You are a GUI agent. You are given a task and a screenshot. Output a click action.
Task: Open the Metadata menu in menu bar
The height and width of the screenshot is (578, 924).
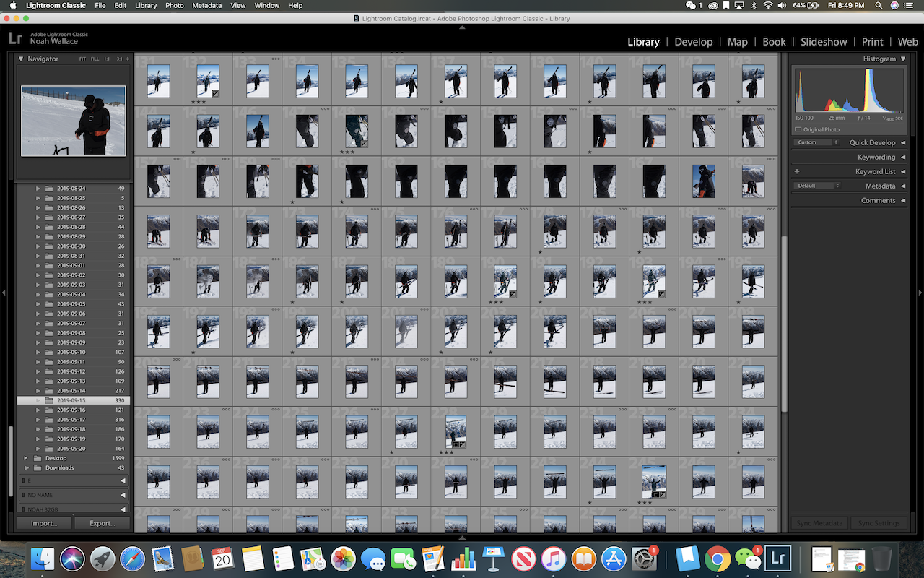click(207, 5)
